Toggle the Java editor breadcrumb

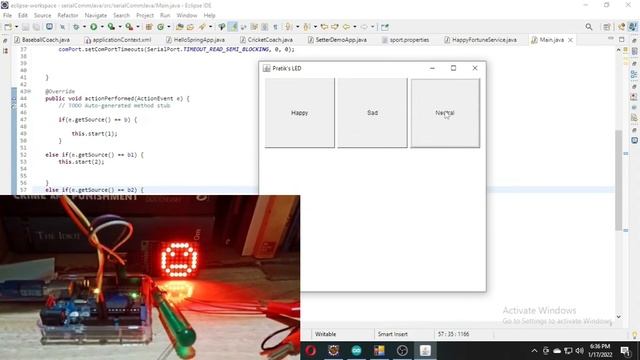(222, 27)
